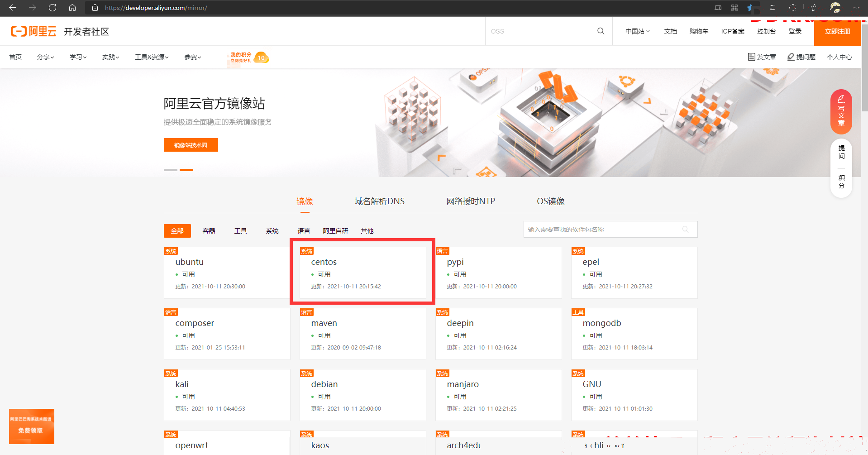Select the 系统 category filter
Screen dimensions: 868x455
point(272,231)
